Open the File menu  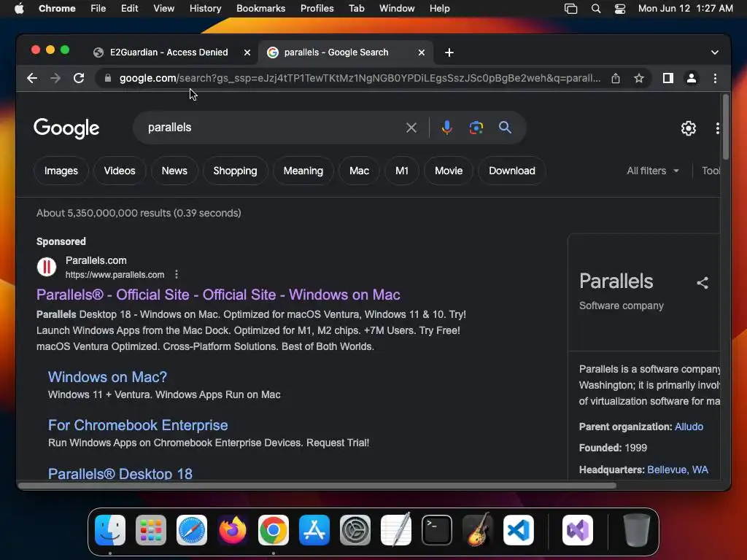tap(98, 9)
